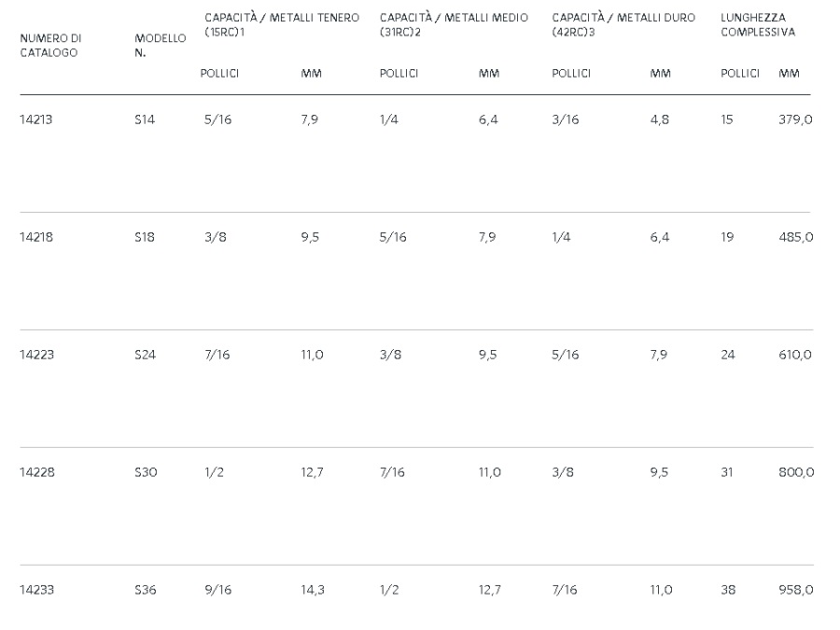Viewport: 840px width, 630px height.
Task: Click catalog number 14218
Action: 36,237
